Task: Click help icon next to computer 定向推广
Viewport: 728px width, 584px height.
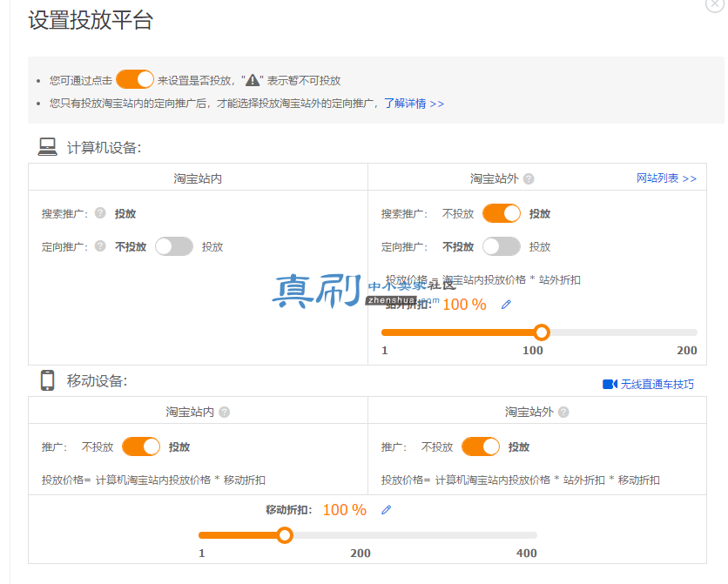Action: pyautogui.click(x=100, y=245)
